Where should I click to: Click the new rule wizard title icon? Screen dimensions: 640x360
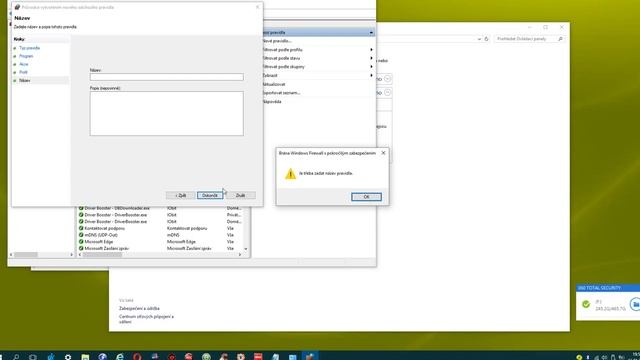[x=17, y=7]
